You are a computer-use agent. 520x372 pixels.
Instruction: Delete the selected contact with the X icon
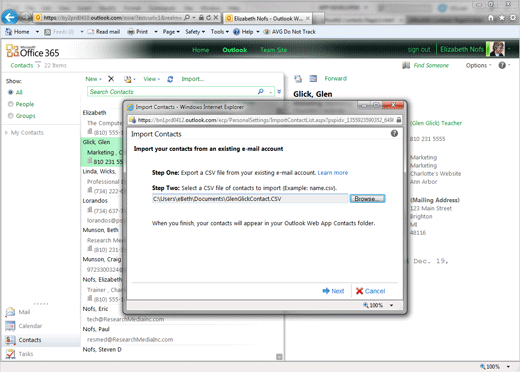coord(111,79)
